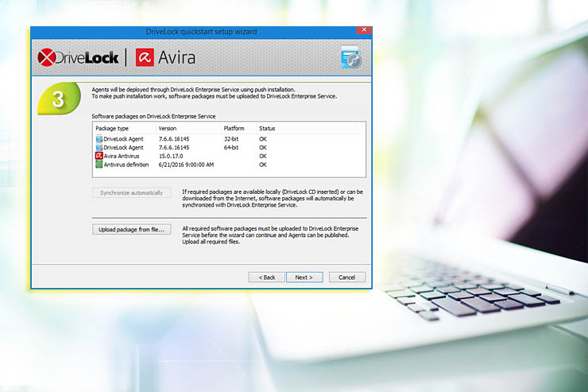Go back with the Back button
588x392 pixels.
pos(266,278)
